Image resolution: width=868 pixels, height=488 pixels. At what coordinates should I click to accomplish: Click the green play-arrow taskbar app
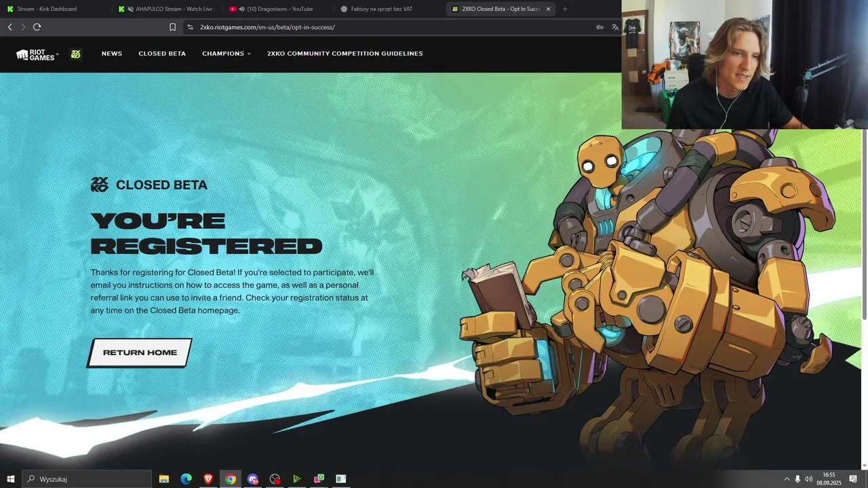[297, 479]
